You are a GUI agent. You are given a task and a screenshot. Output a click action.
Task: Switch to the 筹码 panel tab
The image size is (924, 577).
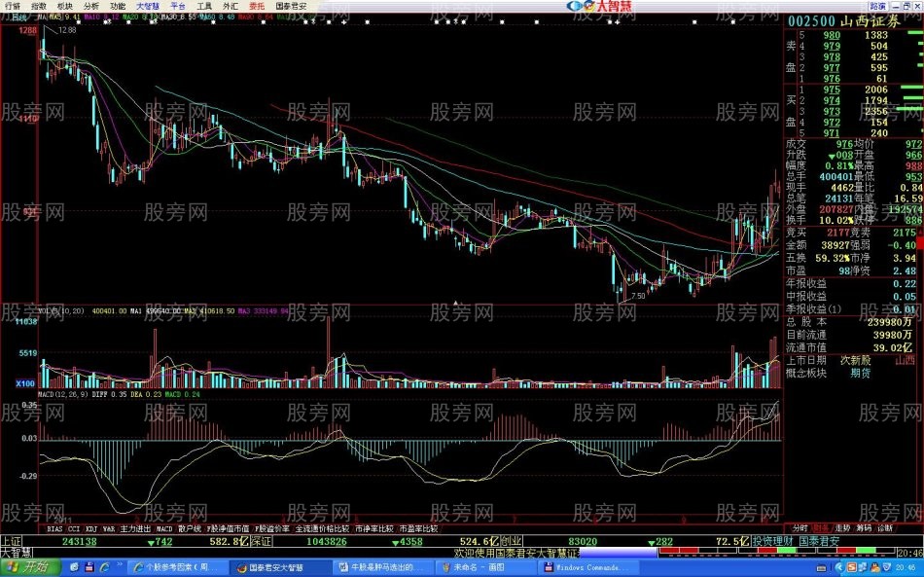(864, 528)
